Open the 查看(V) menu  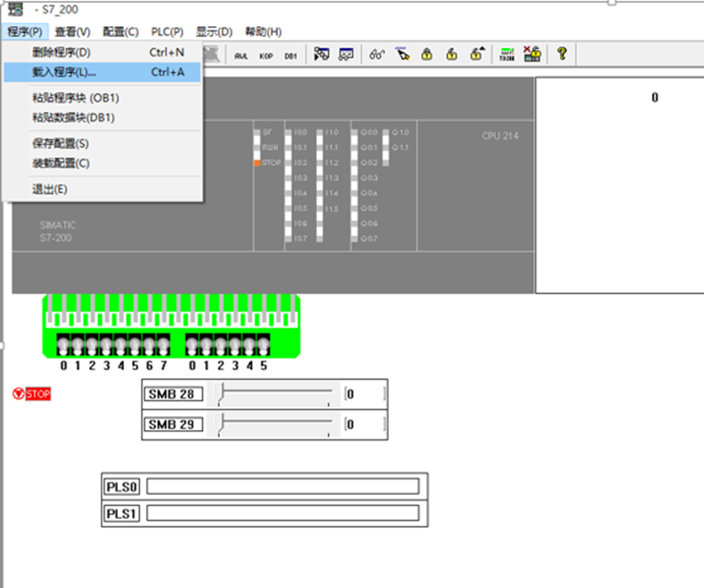coord(72,32)
